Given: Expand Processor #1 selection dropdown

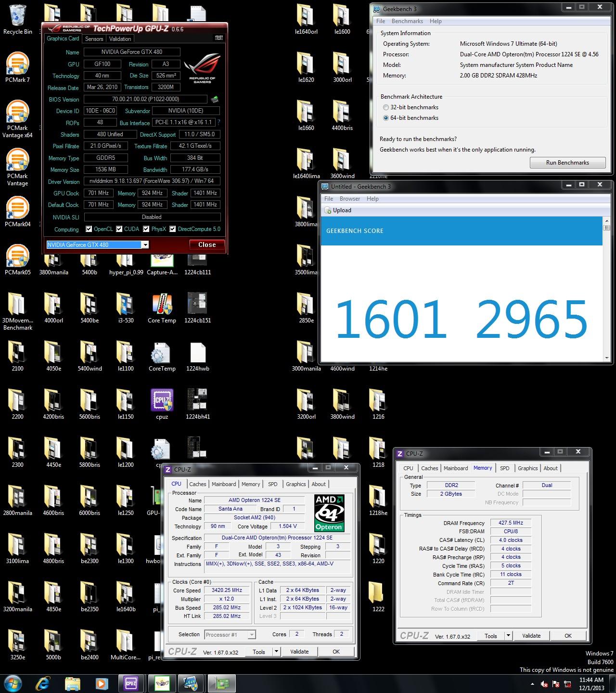Looking at the screenshot, I should (x=251, y=635).
